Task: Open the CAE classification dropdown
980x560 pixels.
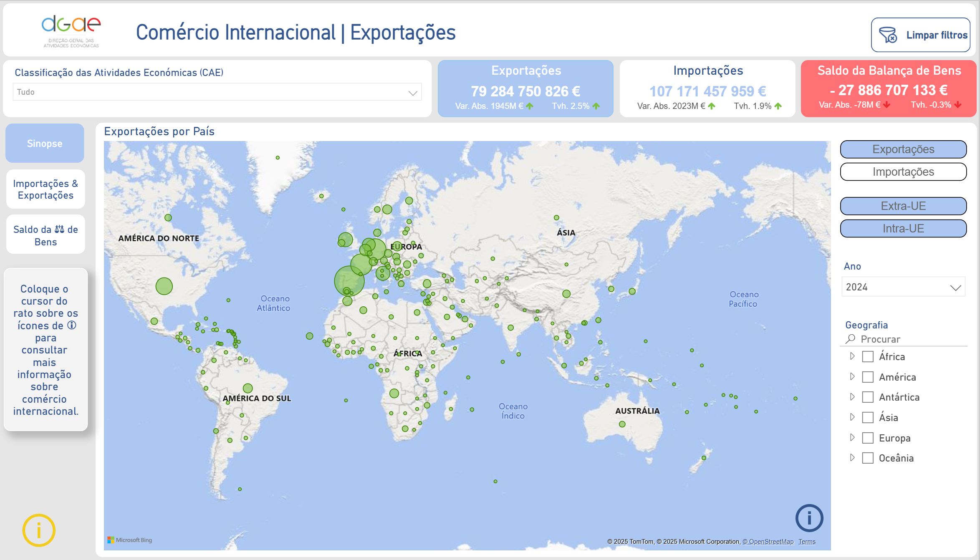Action: [217, 92]
